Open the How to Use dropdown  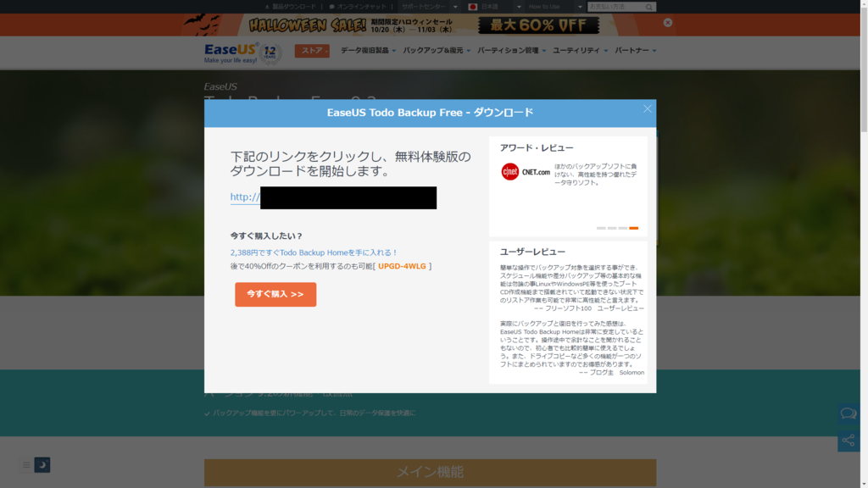tap(549, 6)
